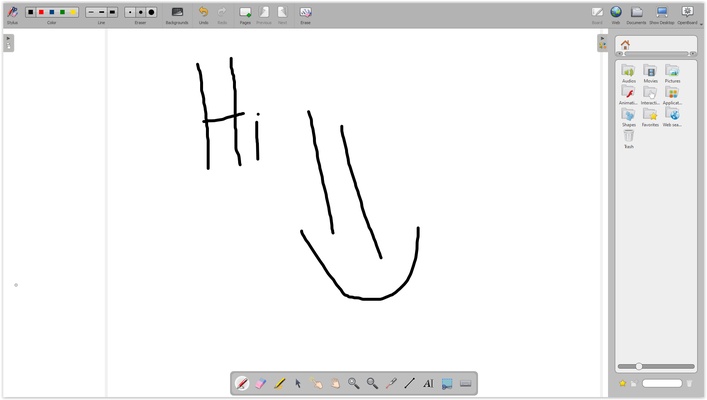Screen dimensions: 707x400
Task: Select the smallest eraser size
Action: point(130,12)
